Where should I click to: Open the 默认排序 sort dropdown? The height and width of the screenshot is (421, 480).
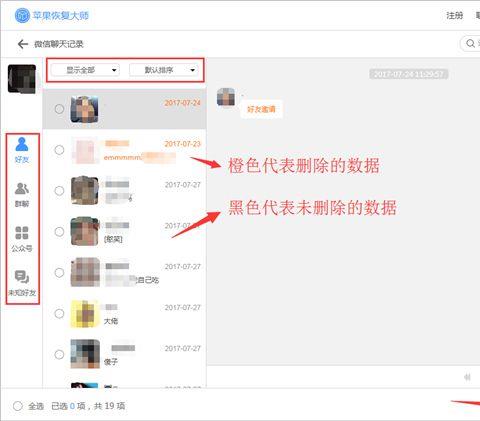[x=164, y=70]
